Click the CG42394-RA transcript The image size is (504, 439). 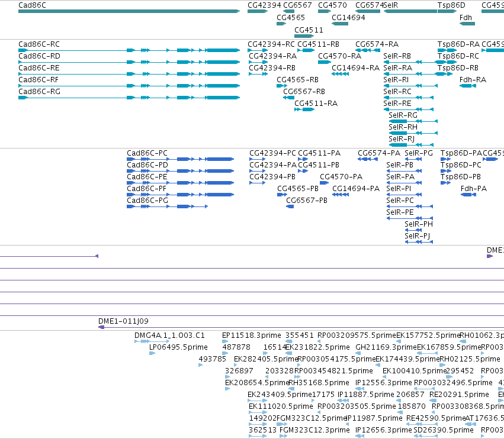coord(258,62)
